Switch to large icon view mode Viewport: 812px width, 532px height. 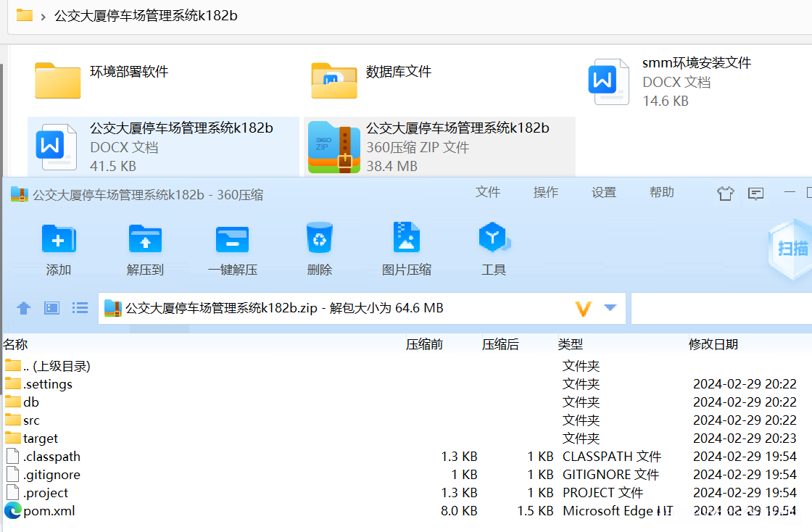point(51,309)
